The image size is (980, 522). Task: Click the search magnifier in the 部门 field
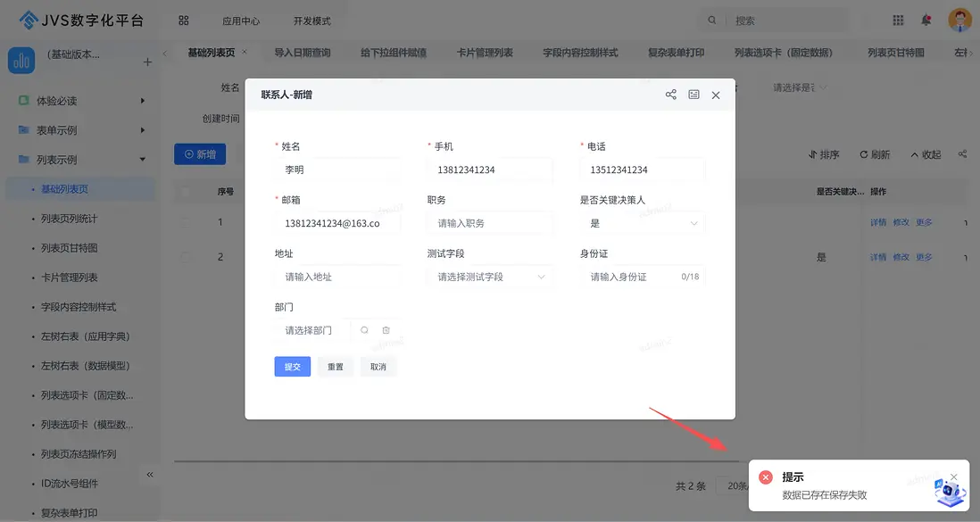[x=365, y=330]
